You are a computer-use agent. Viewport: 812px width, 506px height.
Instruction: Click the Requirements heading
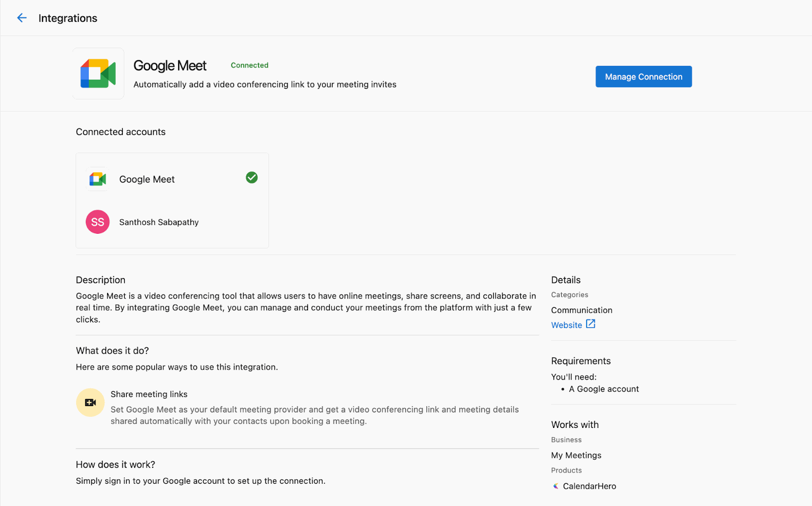coord(581,361)
